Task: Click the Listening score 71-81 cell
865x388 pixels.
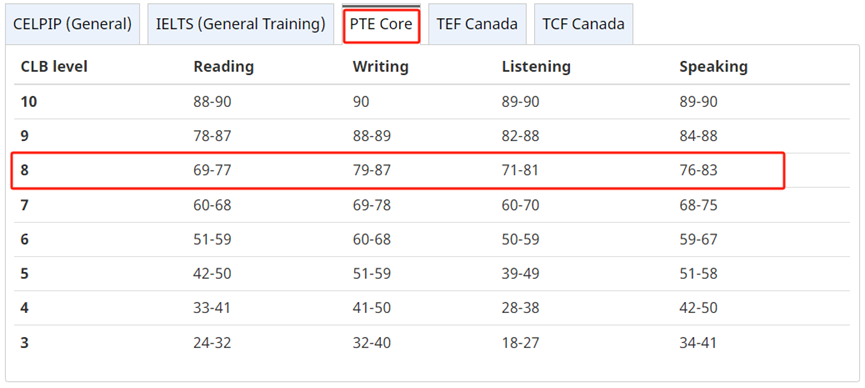Action: [520, 171]
